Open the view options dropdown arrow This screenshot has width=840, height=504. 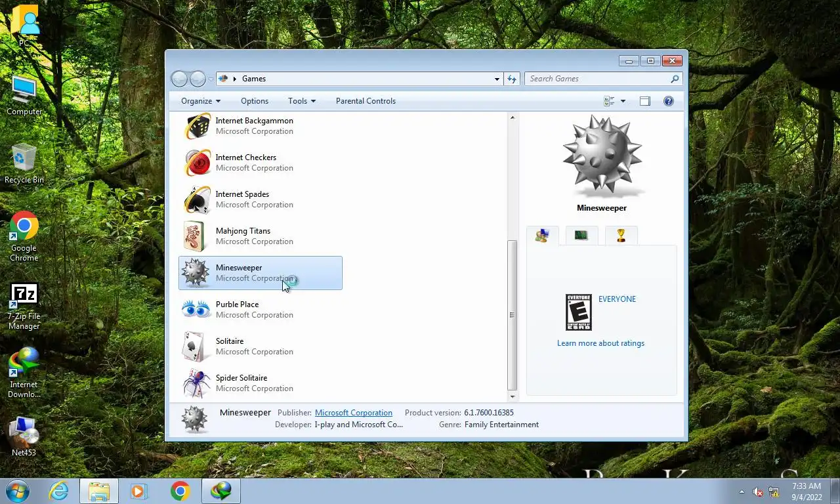(x=623, y=101)
